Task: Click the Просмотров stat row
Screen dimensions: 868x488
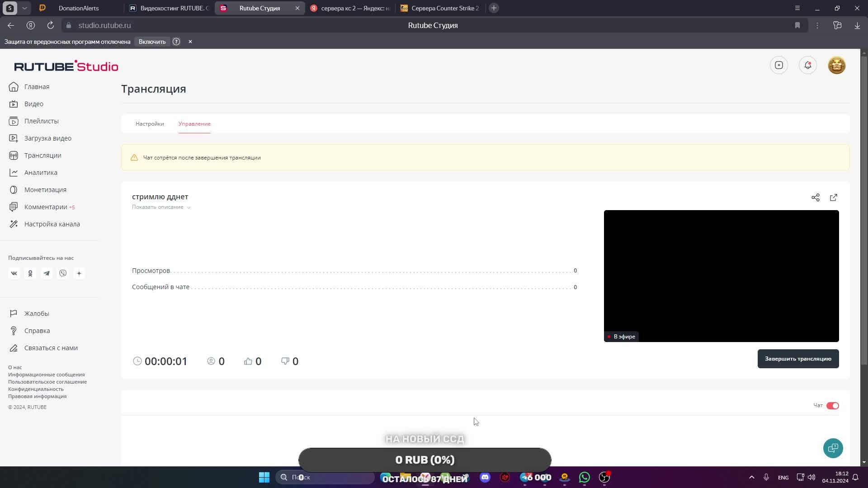Action: pyautogui.click(x=354, y=271)
